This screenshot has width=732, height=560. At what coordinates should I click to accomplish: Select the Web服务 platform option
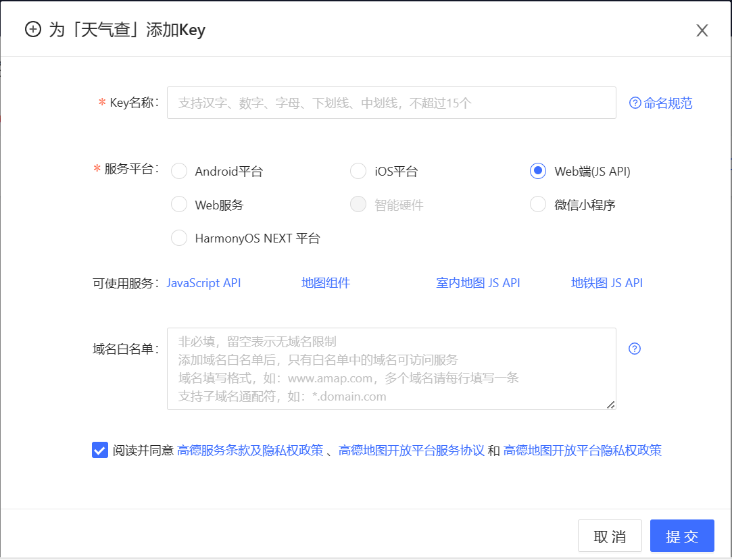[179, 204]
